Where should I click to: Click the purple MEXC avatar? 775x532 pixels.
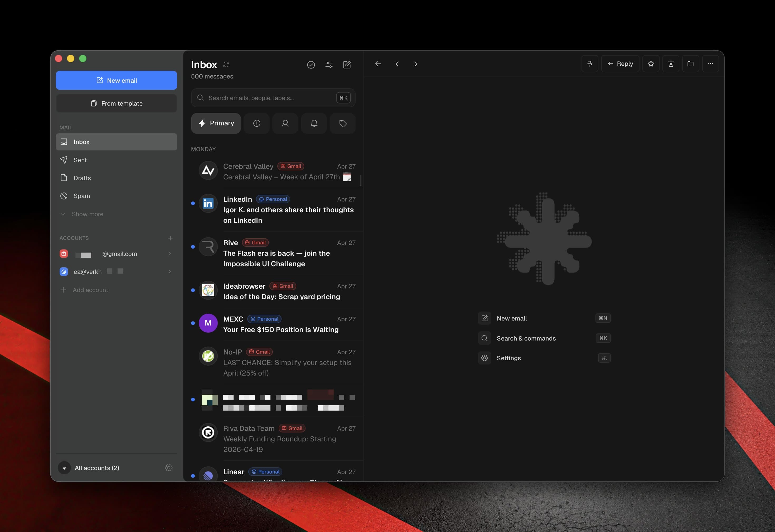click(x=208, y=323)
